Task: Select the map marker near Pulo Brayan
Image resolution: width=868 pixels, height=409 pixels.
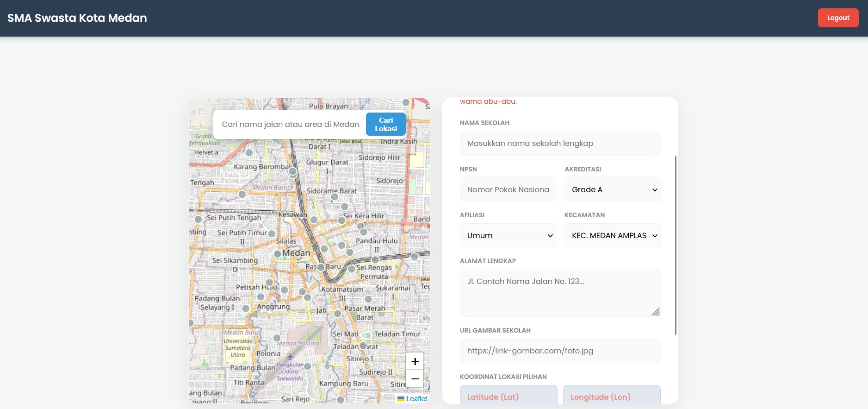Action: [x=406, y=102]
